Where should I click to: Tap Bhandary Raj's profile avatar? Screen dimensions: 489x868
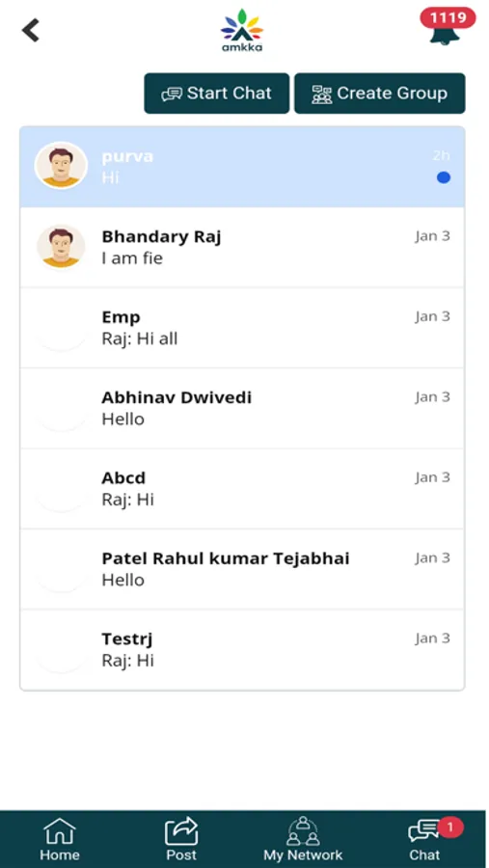(x=61, y=246)
